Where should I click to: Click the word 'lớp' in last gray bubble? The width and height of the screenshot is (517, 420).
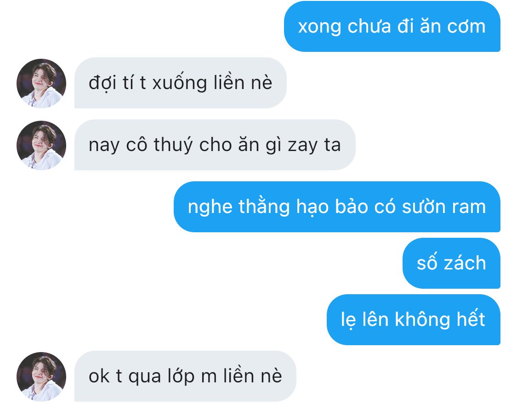click(181, 376)
